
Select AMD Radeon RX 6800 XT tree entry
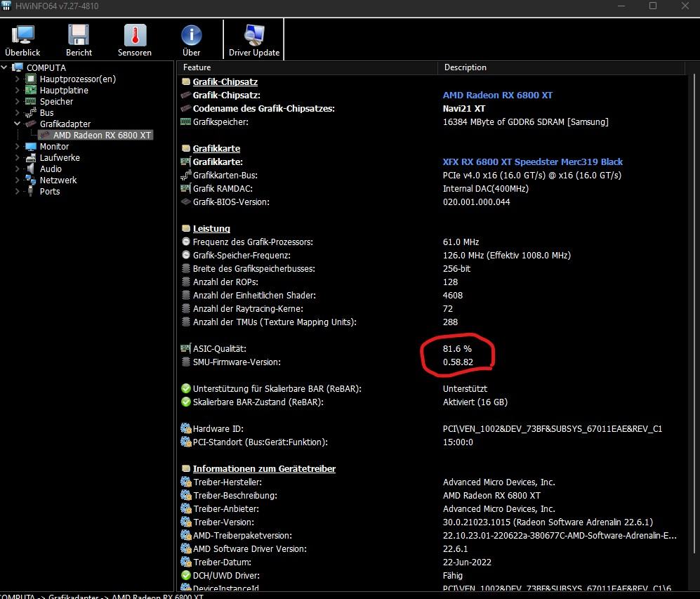[x=102, y=135]
